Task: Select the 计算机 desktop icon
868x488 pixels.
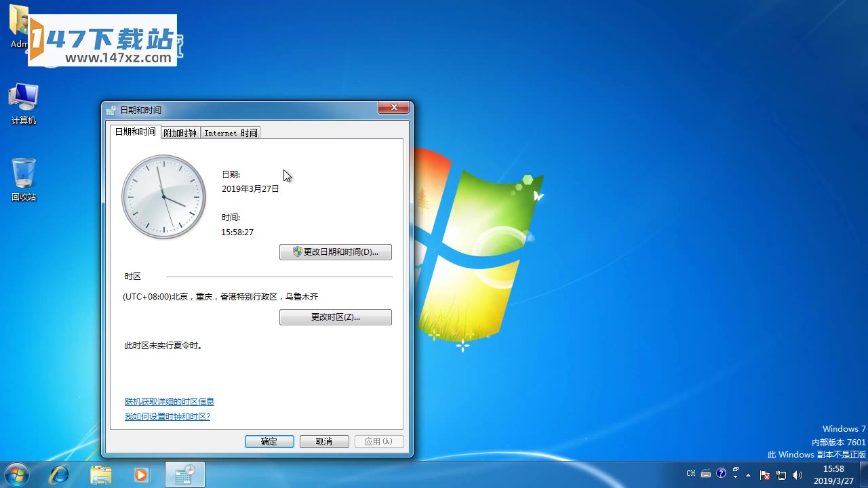Action: point(24,104)
